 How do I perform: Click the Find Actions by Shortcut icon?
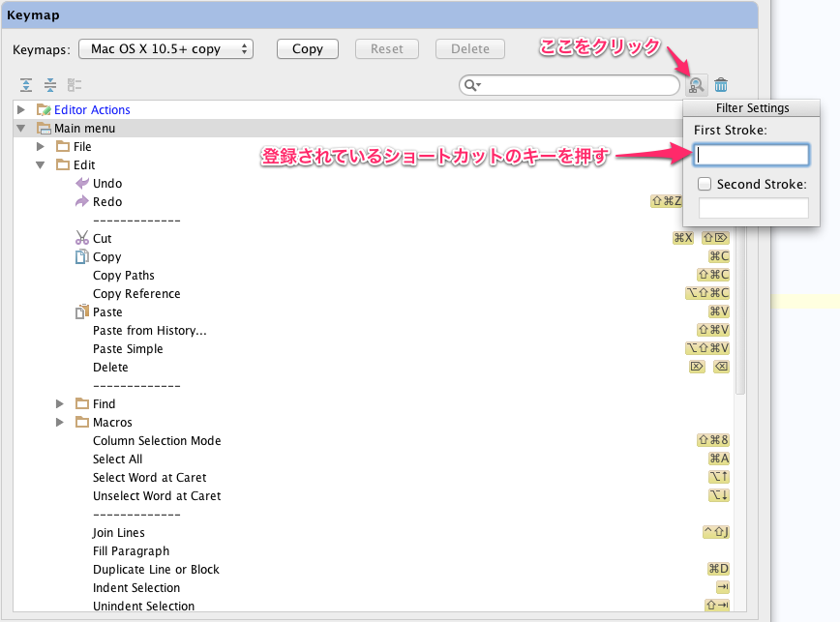696,85
